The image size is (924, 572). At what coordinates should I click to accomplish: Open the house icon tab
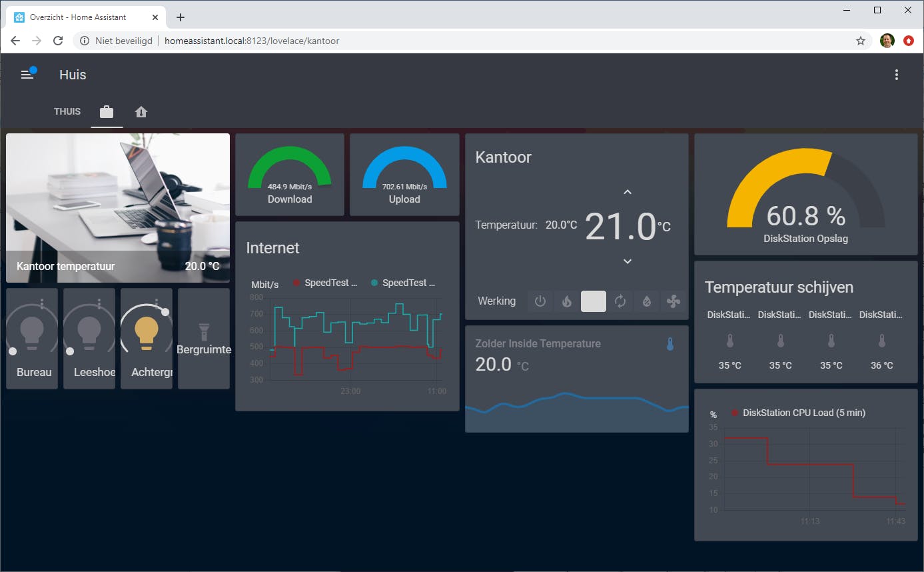point(141,112)
